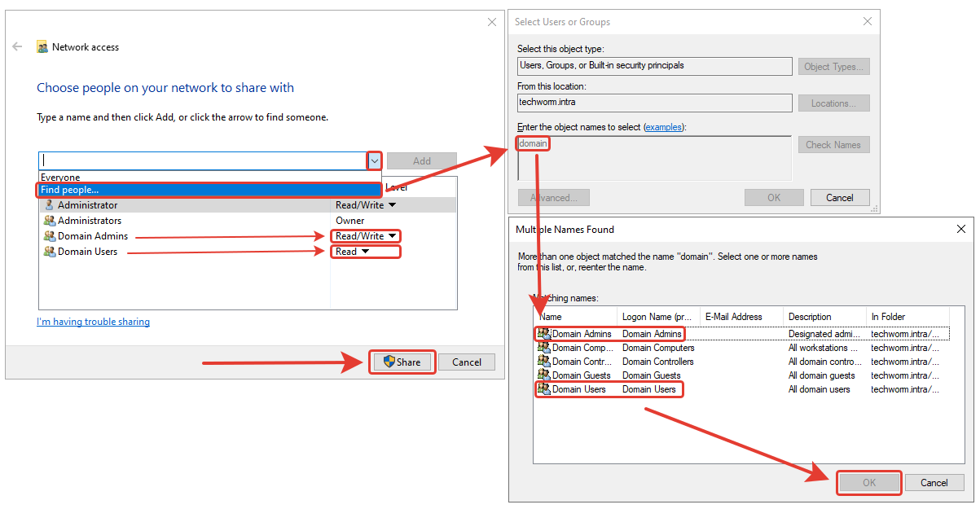This screenshot has width=980, height=509.
Task: Open "I'm having trouble sharing" link
Action: coord(93,322)
